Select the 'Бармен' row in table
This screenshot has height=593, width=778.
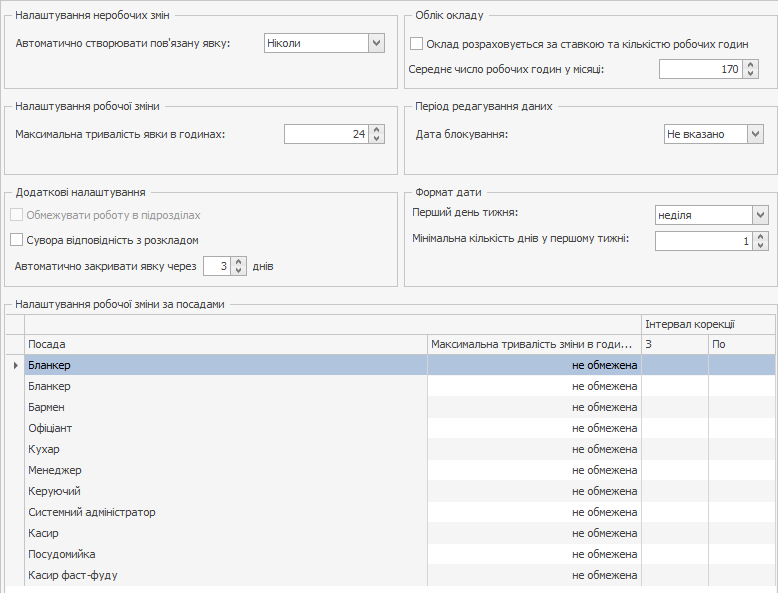[225, 407]
